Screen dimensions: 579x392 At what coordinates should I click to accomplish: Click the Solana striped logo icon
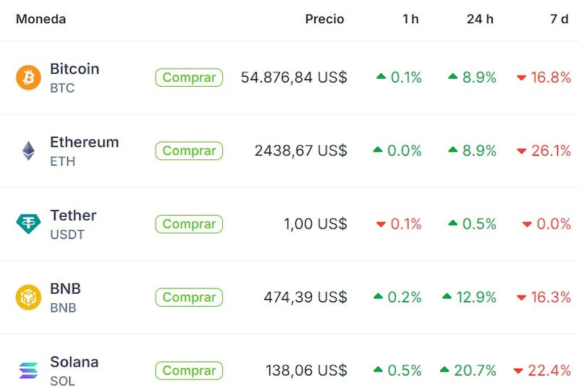point(28,370)
